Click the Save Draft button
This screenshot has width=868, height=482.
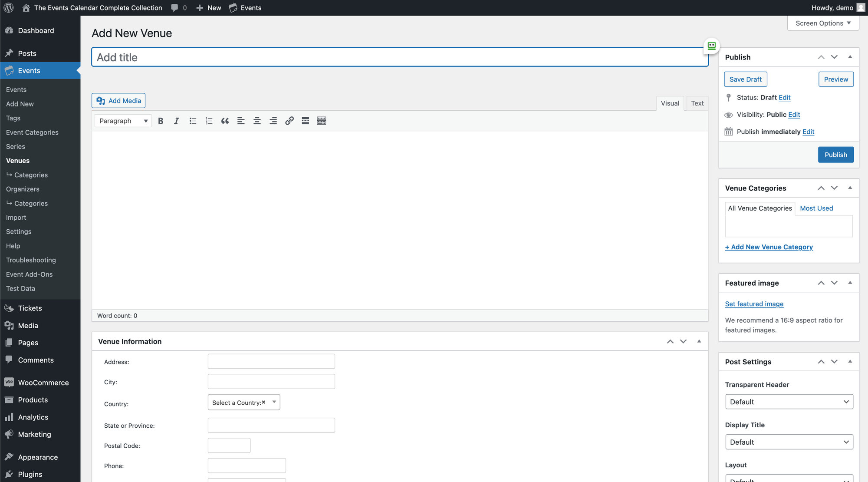746,79
